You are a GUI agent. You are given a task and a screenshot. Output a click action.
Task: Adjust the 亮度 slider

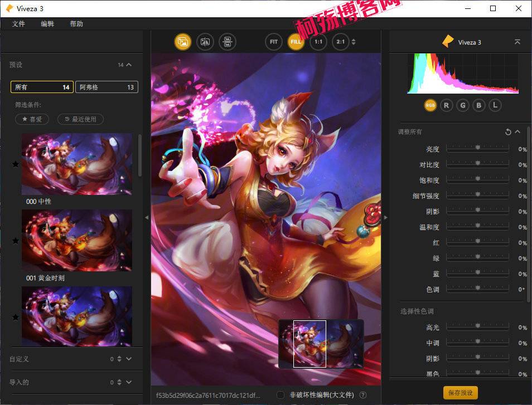(478, 148)
